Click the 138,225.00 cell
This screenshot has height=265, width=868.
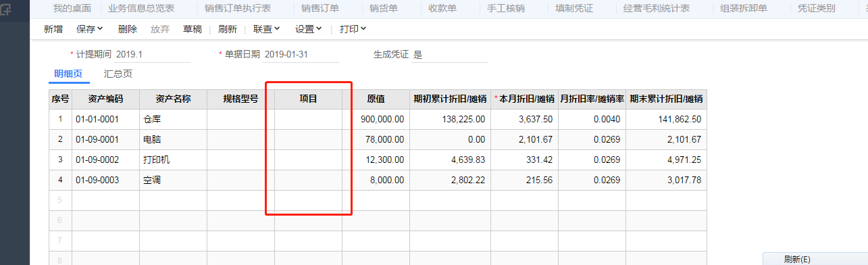click(451, 119)
